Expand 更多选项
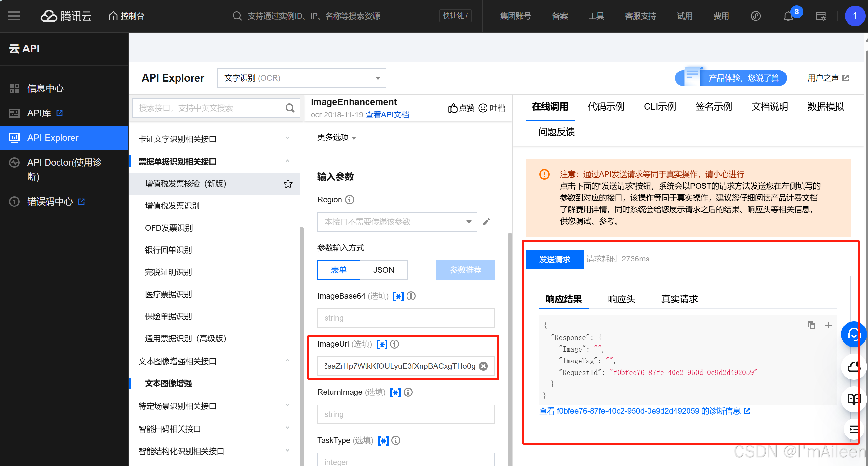 click(336, 137)
